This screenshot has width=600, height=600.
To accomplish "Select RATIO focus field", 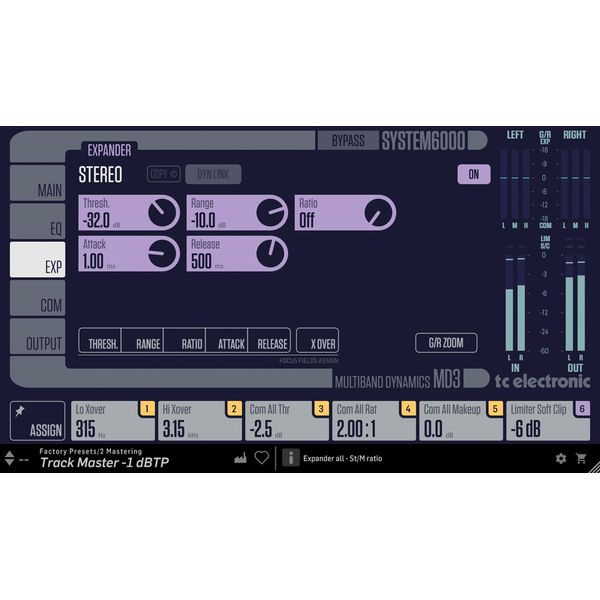I will pyautogui.click(x=184, y=340).
